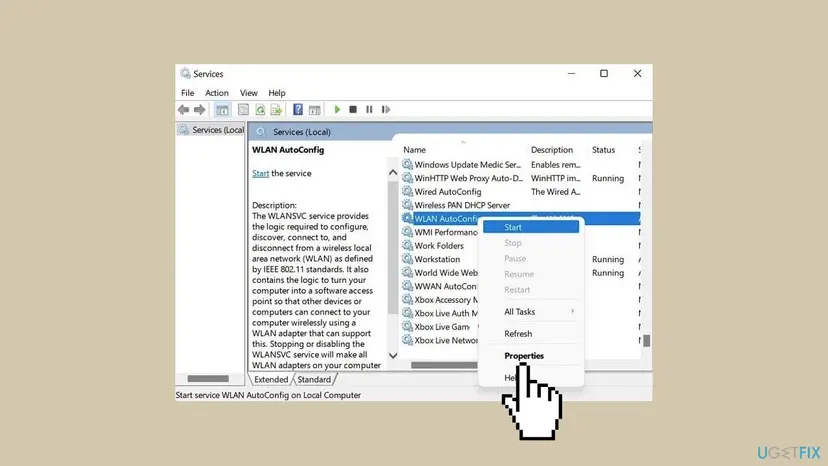
Task: Click the blue Help toolbar icon
Action: tap(298, 109)
